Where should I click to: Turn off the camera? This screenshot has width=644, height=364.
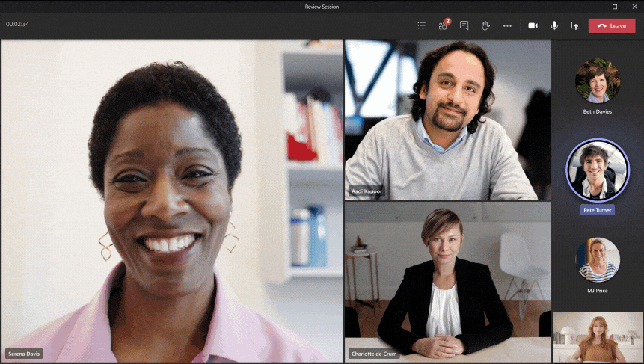click(533, 25)
